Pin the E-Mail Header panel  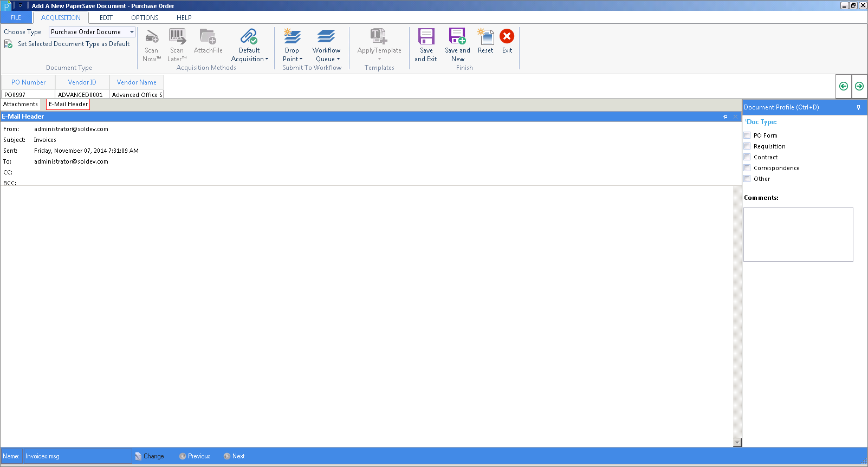coord(725,116)
